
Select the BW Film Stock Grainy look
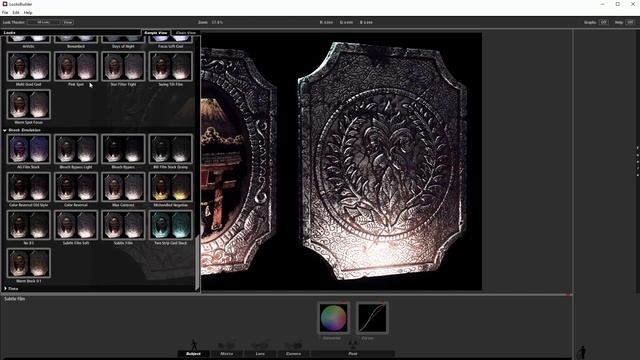[x=171, y=149]
